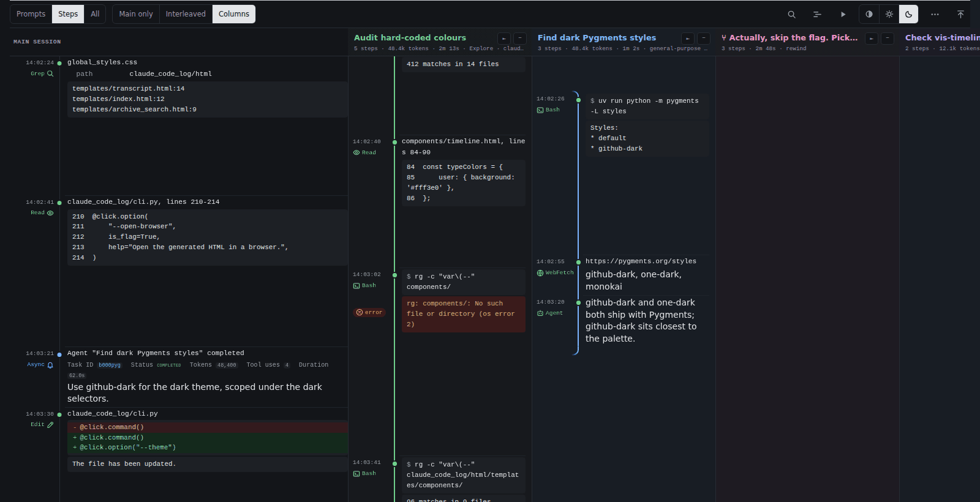980x502 pixels.
Task: Collapse the Find dark Pygments styles column
Action: [704, 38]
